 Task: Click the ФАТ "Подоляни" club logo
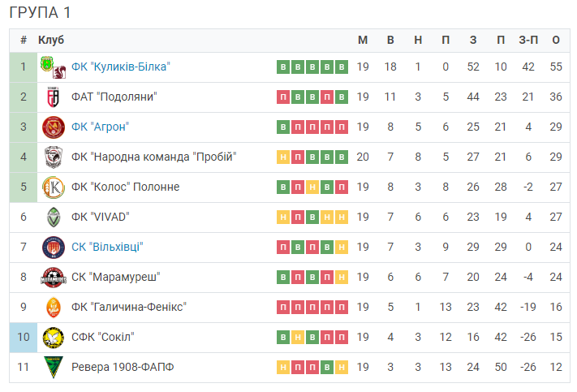tap(54, 97)
